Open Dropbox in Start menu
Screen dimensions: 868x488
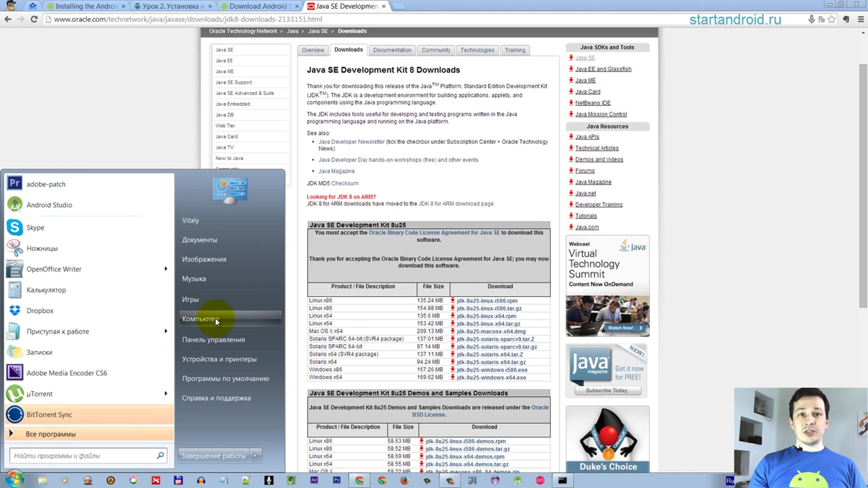[x=40, y=311]
